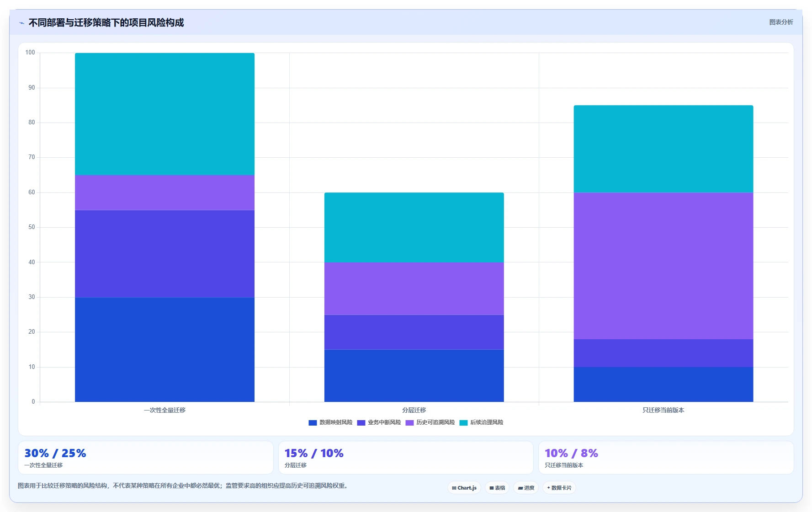Select the teal top segment of 只迁移当前版本 bar

[663, 149]
